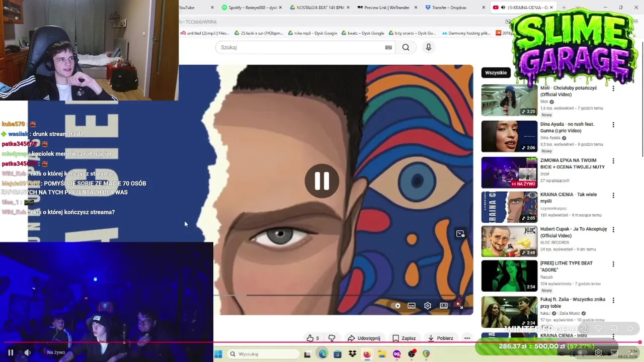Open options menu for Tak wiele myśli

[x=613, y=195]
